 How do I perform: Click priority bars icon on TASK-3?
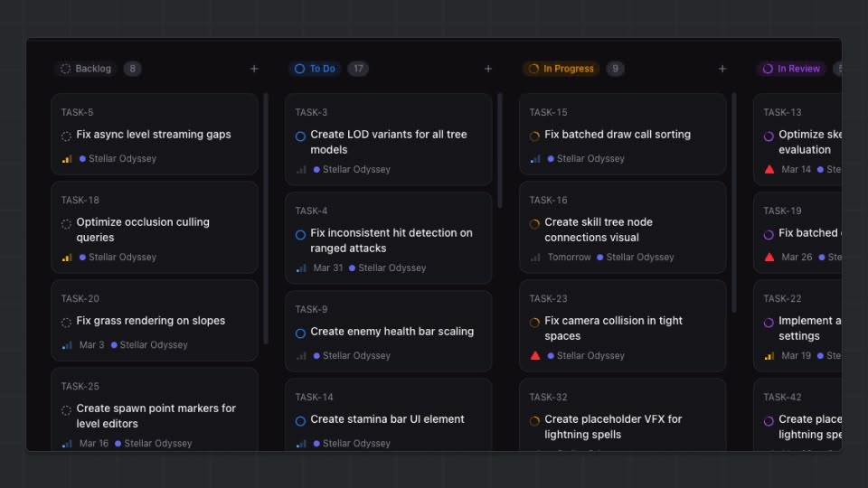(301, 170)
